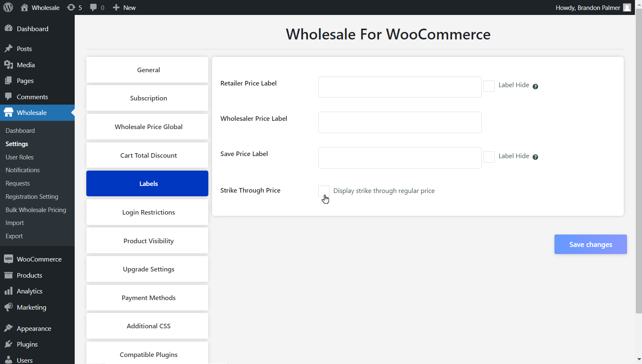Image resolution: width=642 pixels, height=364 pixels.
Task: Click the page vertical scrollbar
Action: [639, 161]
